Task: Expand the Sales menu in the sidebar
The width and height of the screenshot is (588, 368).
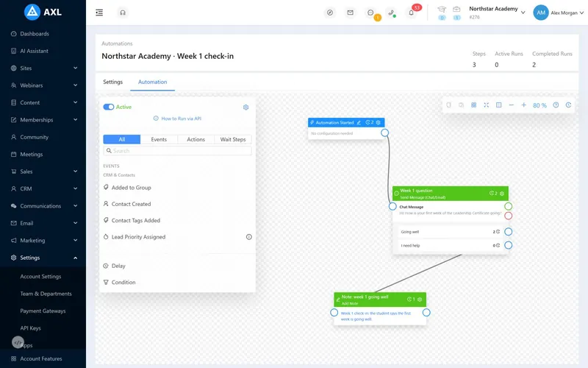Action: pyautogui.click(x=44, y=171)
